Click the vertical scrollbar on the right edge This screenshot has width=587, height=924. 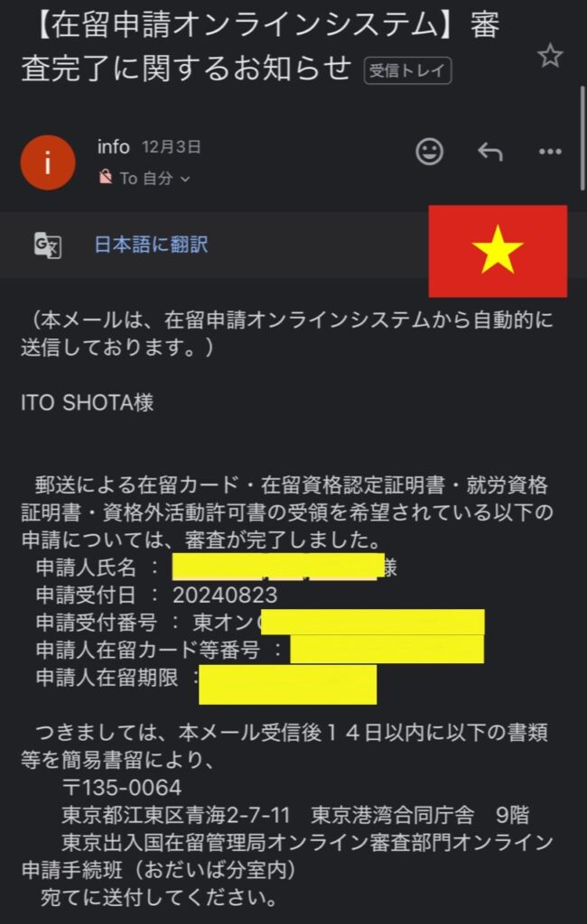pos(582,138)
